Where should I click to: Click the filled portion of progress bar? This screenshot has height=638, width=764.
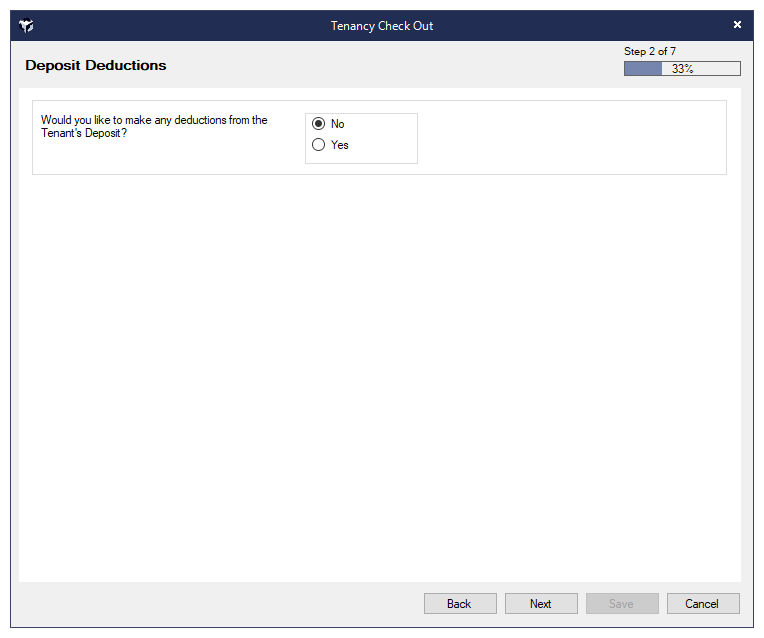tap(642, 69)
